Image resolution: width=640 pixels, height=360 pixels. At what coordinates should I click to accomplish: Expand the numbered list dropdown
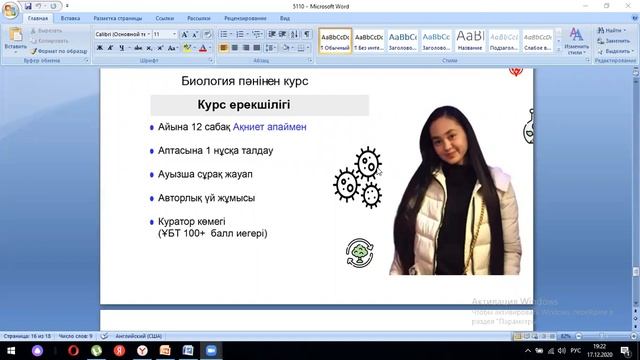247,34
